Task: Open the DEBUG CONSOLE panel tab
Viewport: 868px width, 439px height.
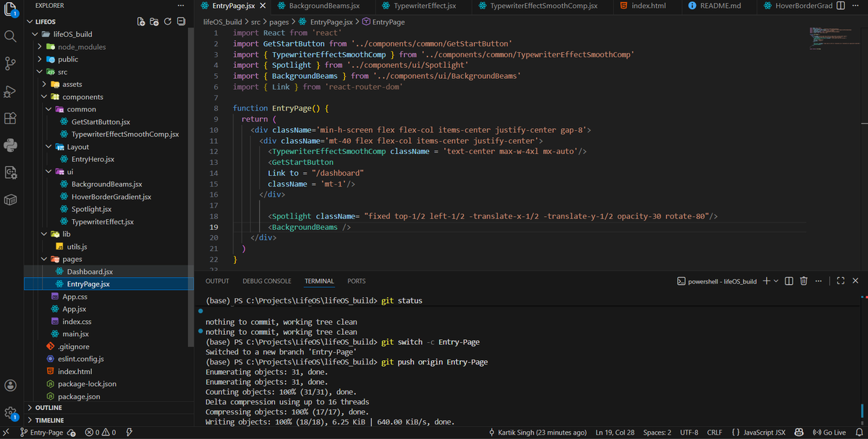Action: [267, 281]
